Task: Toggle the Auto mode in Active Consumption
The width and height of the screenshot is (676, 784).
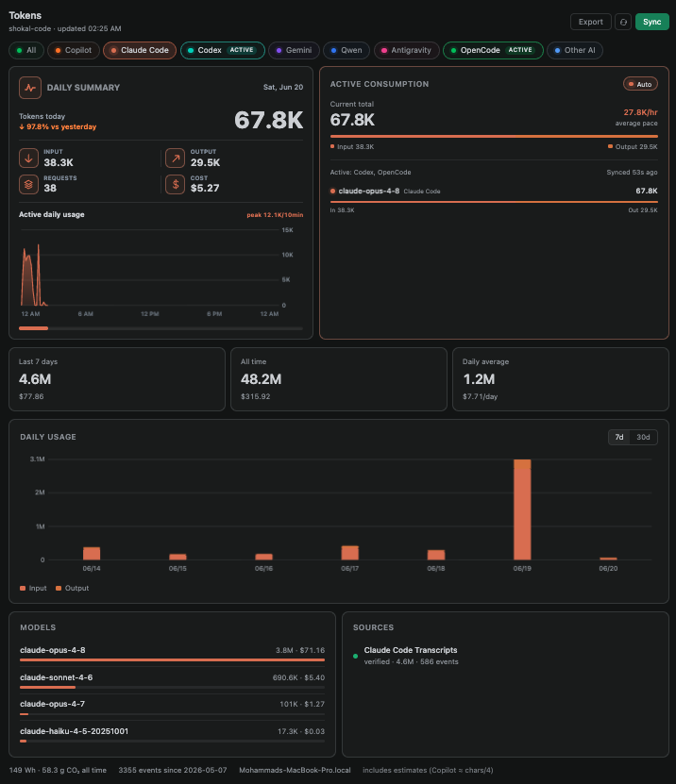Action: (640, 84)
